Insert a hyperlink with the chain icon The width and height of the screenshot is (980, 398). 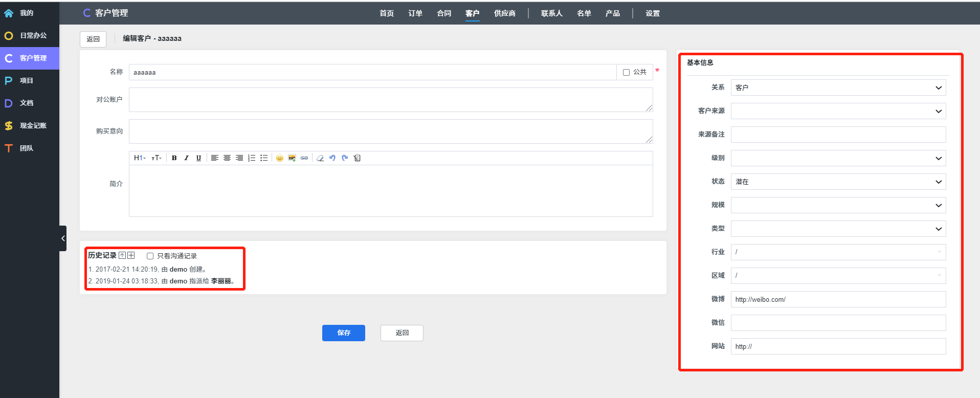304,158
